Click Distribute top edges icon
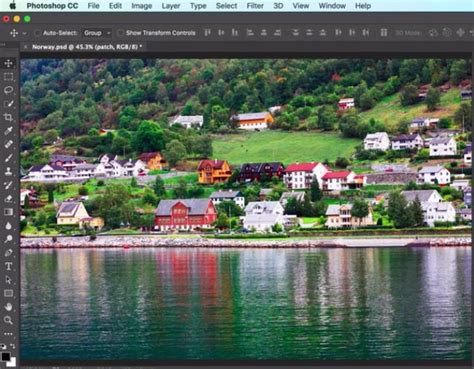This screenshot has height=369, width=474. (295, 33)
